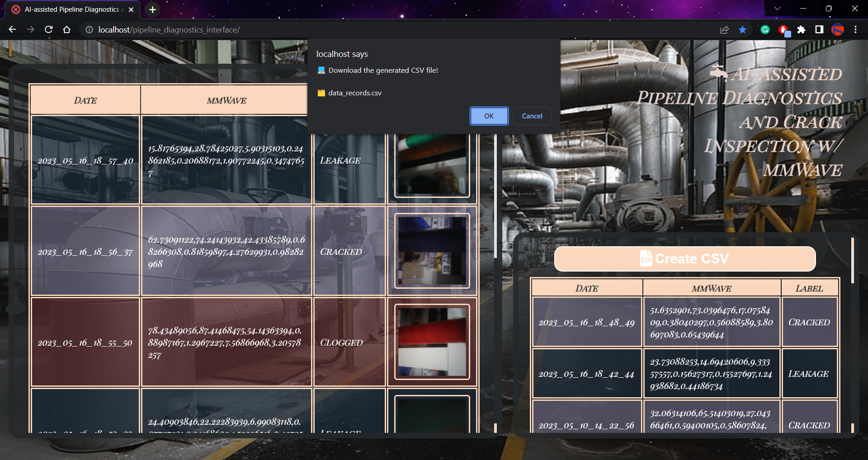Click the share icon in address bar
The width and height of the screenshot is (868, 460).
point(724,29)
